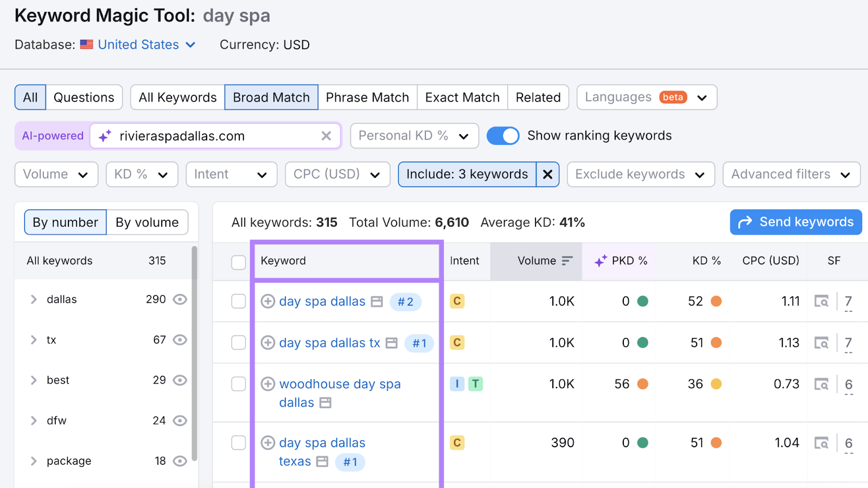
Task: Expand the best keyword group
Action: [34, 381]
